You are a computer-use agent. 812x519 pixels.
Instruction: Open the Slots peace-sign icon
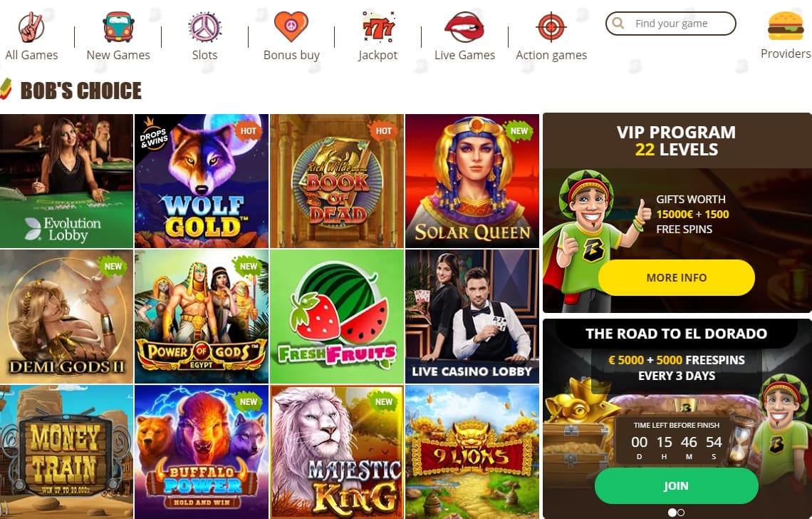point(204,27)
